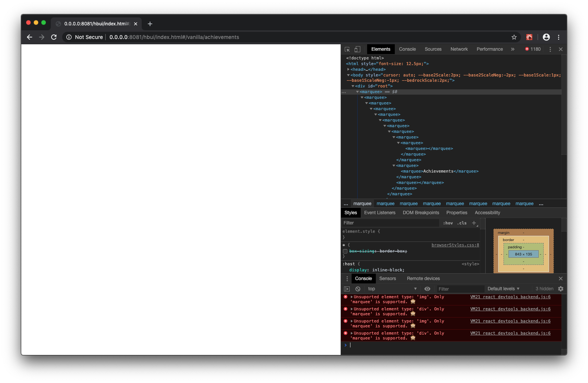Go forward to next page
588x383 pixels.
[x=42, y=37]
